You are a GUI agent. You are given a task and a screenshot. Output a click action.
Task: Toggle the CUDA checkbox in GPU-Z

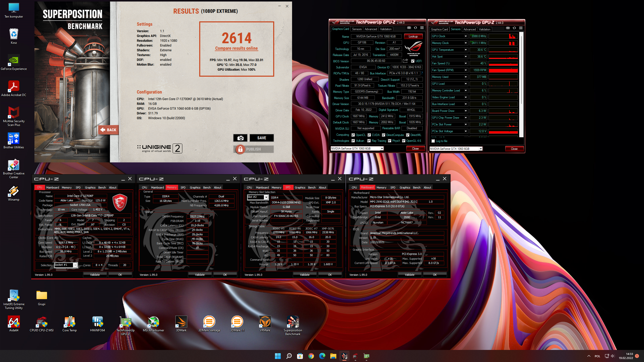coord(369,135)
